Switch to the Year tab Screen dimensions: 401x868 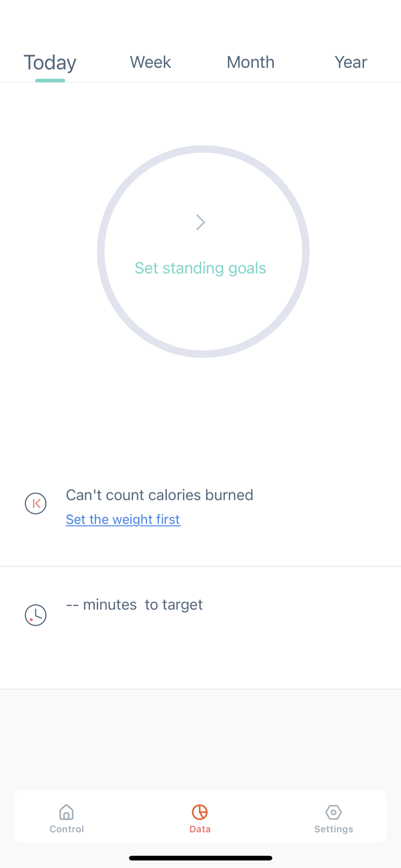pyautogui.click(x=351, y=62)
